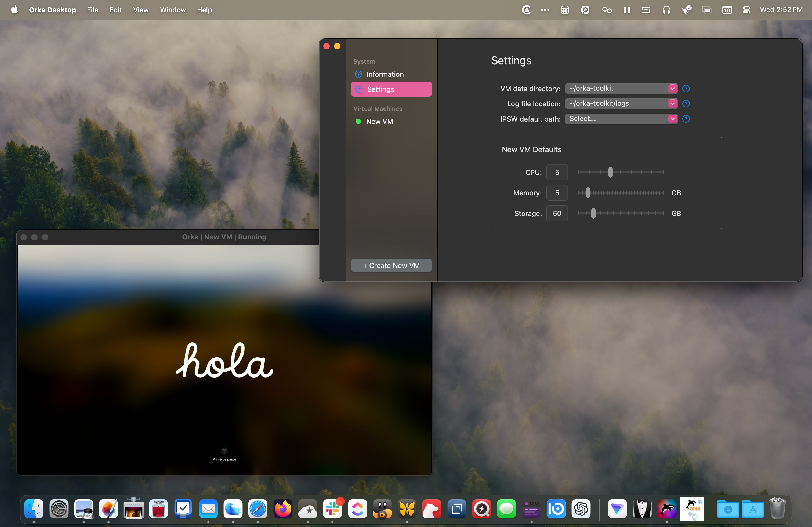
Task: Click the Create New VM button
Action: (x=391, y=265)
